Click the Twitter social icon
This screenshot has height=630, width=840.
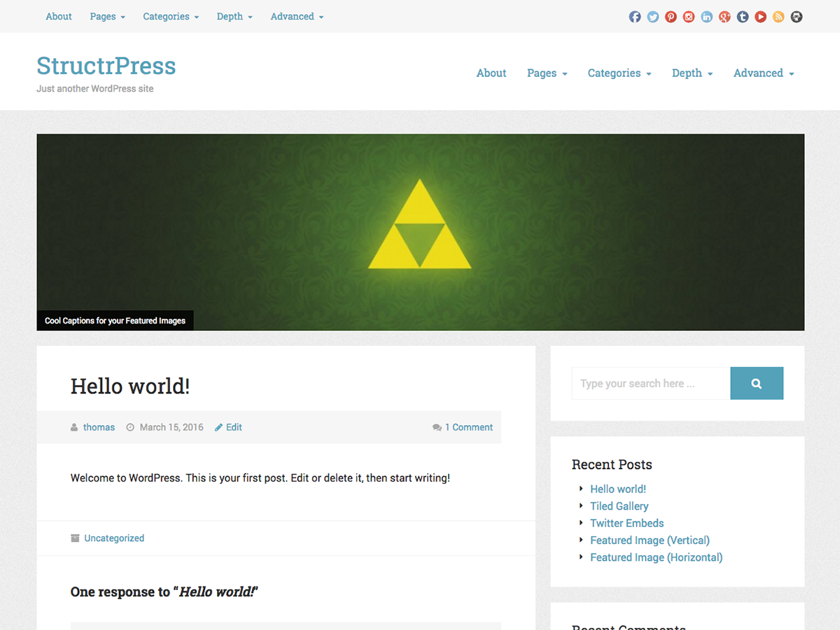[653, 17]
